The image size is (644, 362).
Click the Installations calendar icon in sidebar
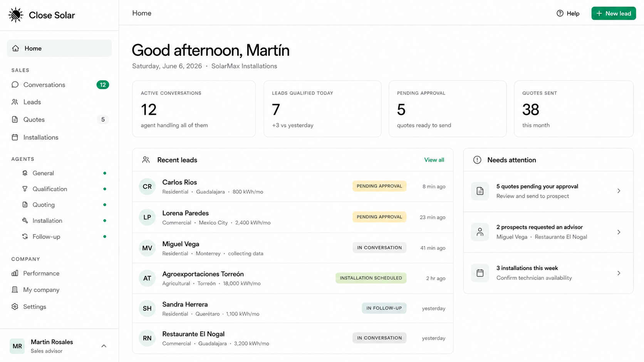tap(15, 137)
